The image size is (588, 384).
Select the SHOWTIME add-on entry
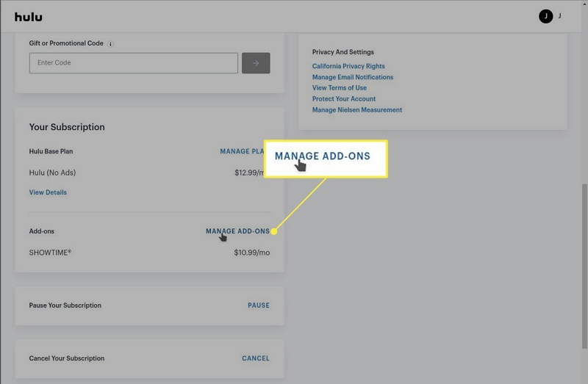[x=50, y=253]
